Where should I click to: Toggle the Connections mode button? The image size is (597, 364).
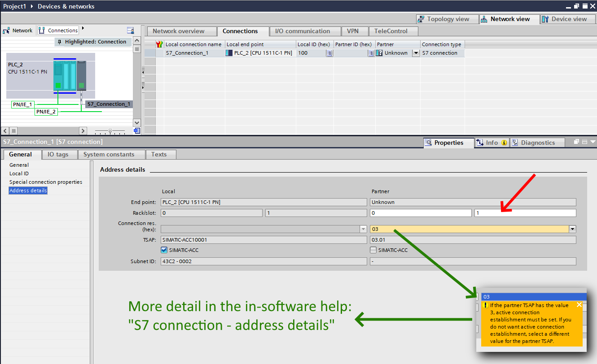click(x=58, y=30)
